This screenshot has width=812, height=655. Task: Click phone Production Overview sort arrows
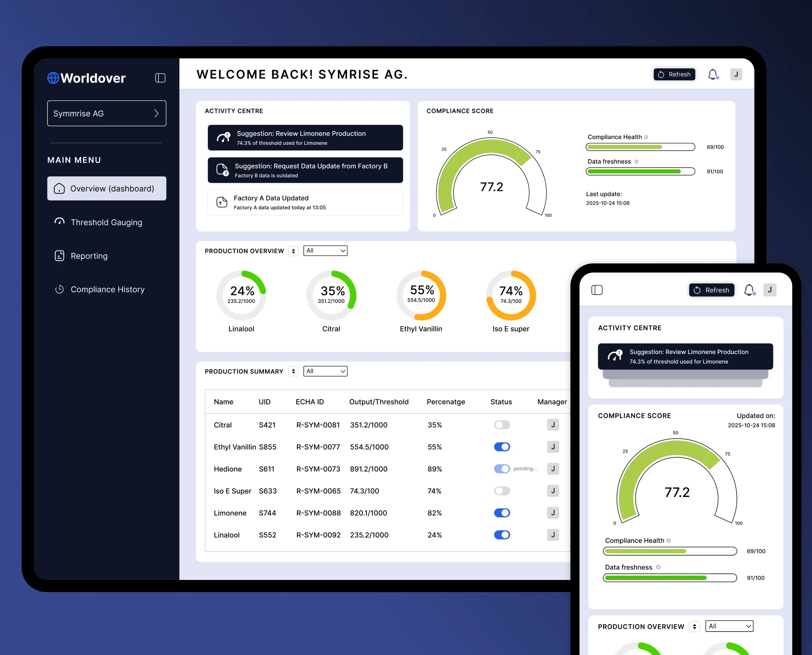click(x=694, y=627)
